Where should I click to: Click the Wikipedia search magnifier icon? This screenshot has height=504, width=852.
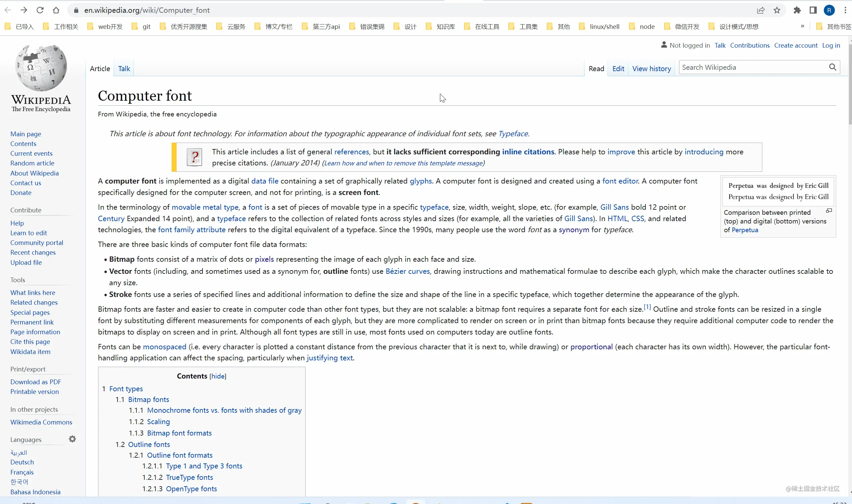pos(833,67)
